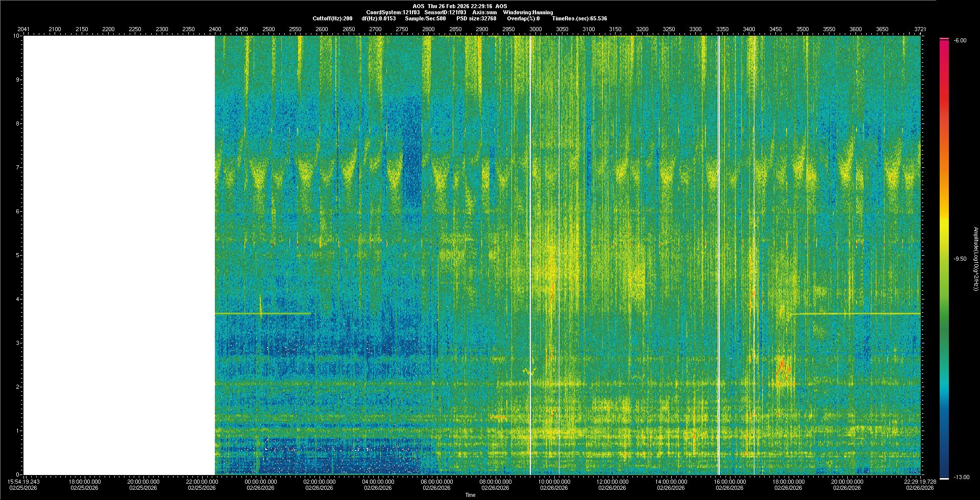
Task: Click the title 'AOS Thu 26 Feb 2026 22:29:16'
Action: [x=452, y=6]
